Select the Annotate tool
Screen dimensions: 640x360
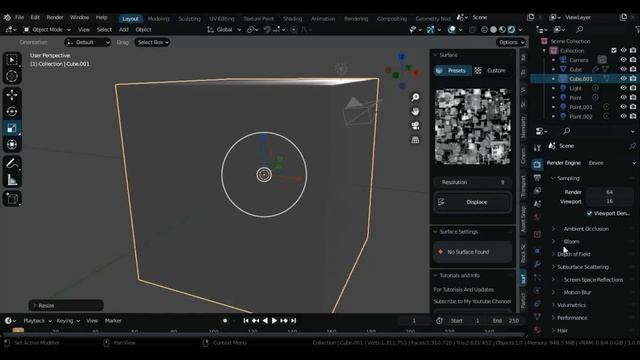point(12,163)
